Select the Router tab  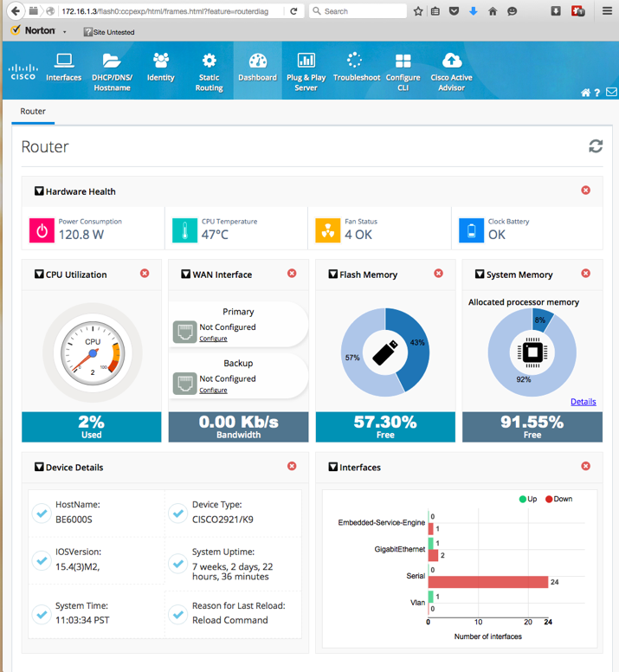pos(33,112)
